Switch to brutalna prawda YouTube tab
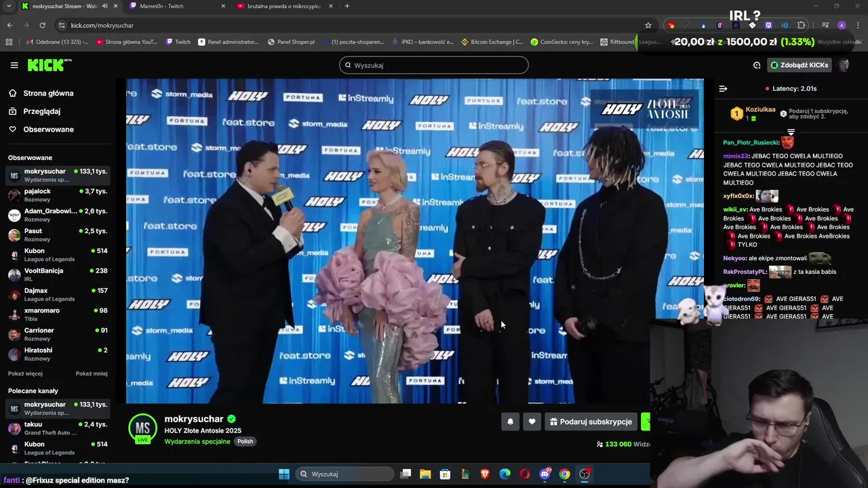 pos(284,6)
